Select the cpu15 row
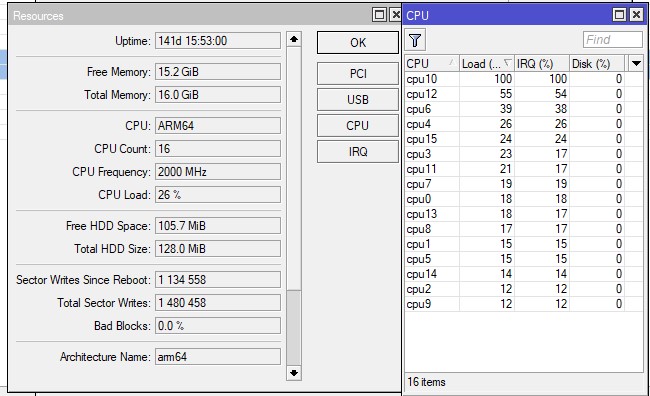Image resolution: width=650 pixels, height=396 pixels. click(524, 139)
